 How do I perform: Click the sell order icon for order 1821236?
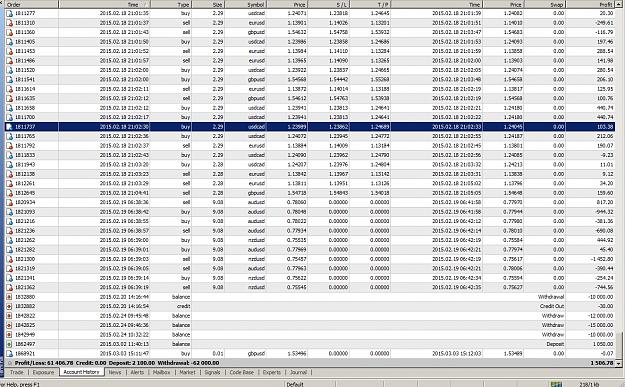(10, 230)
